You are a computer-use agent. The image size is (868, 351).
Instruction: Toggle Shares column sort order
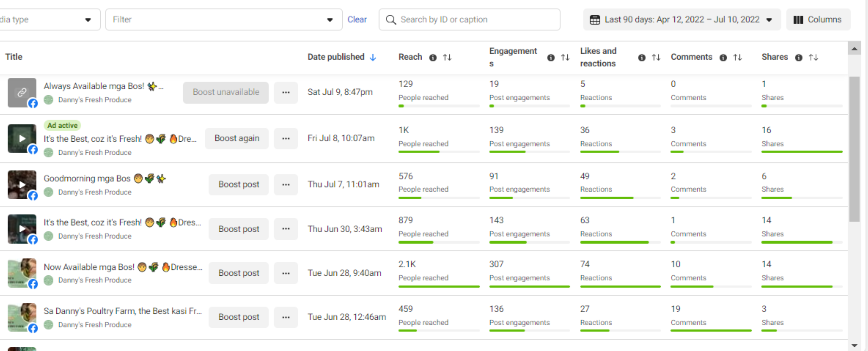click(813, 57)
